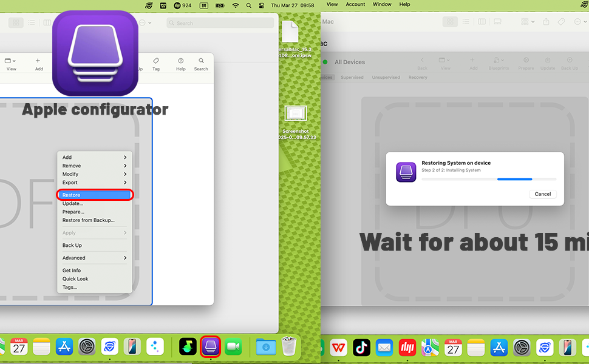Open the red audio waveform app in dock
The height and width of the screenshot is (364, 589).
click(x=407, y=348)
